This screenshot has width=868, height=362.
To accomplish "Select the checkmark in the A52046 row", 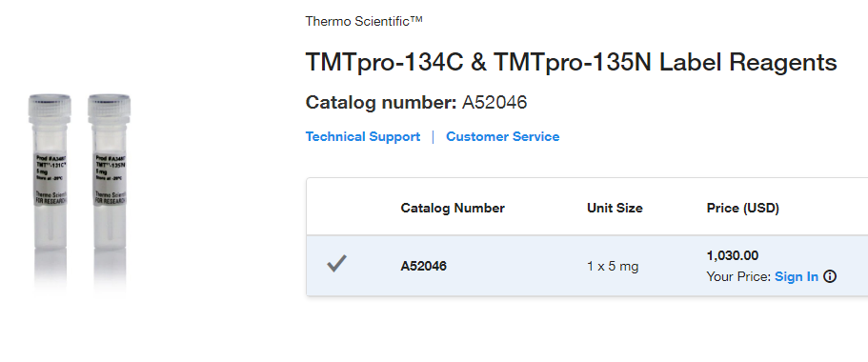I will point(336,264).
